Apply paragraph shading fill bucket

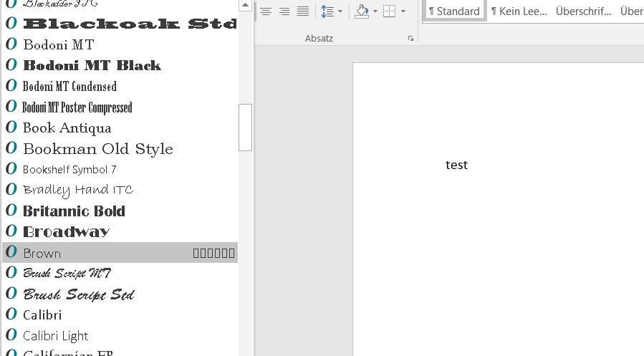pyautogui.click(x=362, y=11)
